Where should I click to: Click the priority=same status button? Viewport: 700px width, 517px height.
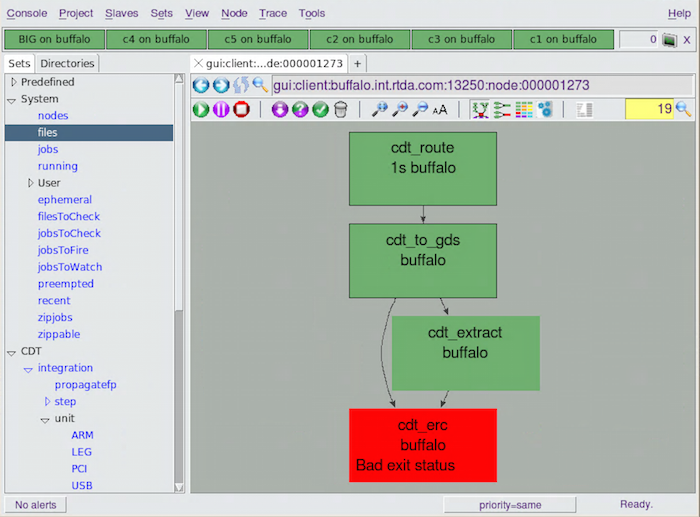coord(509,505)
